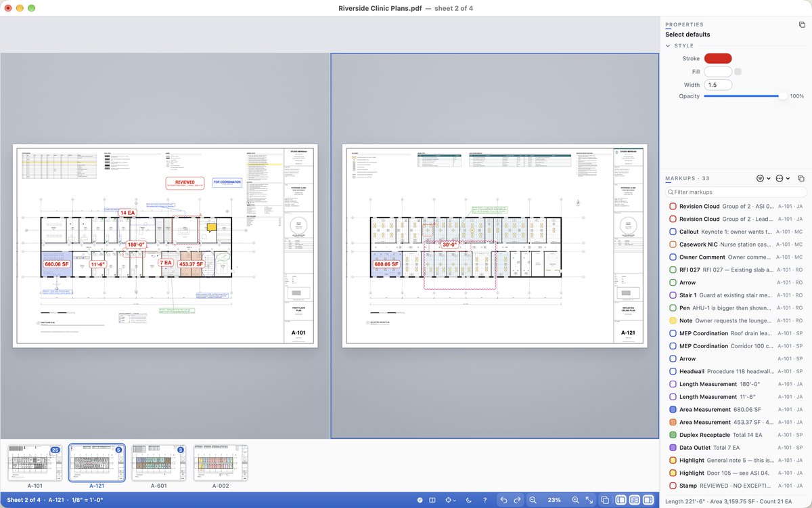This screenshot has width=812, height=508.
Task: Select the Callout markup's blue icon
Action: pyautogui.click(x=673, y=232)
